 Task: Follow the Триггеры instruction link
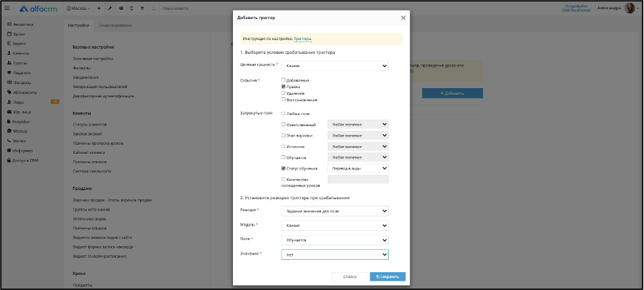[x=303, y=39]
